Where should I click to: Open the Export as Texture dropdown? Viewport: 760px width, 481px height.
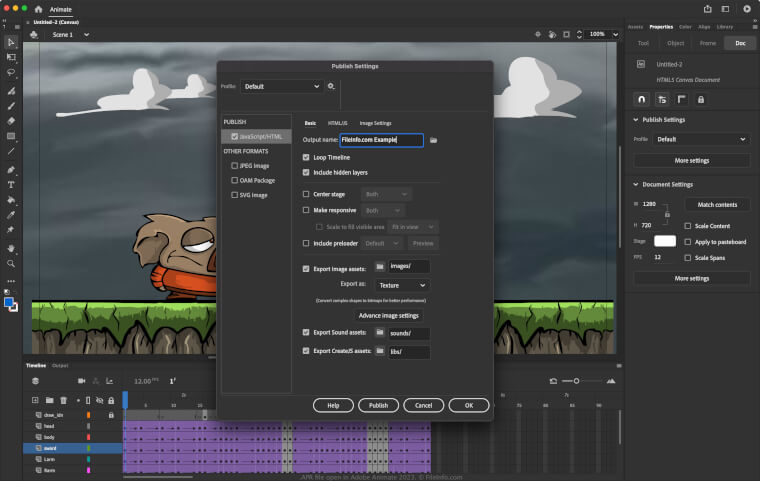pos(402,285)
